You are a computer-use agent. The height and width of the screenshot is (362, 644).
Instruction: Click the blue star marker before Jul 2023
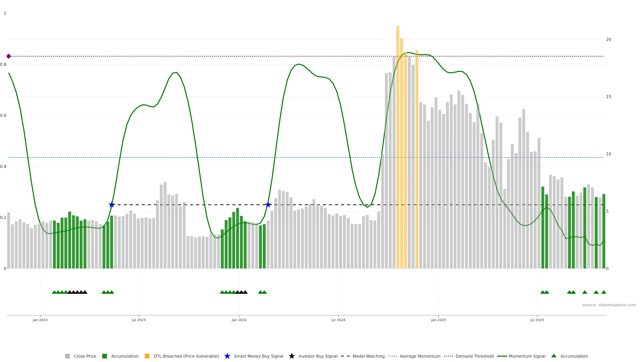pyautogui.click(x=112, y=205)
